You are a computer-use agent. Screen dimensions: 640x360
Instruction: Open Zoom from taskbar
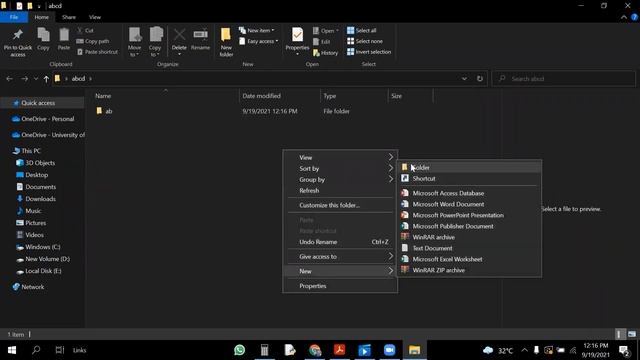389,350
